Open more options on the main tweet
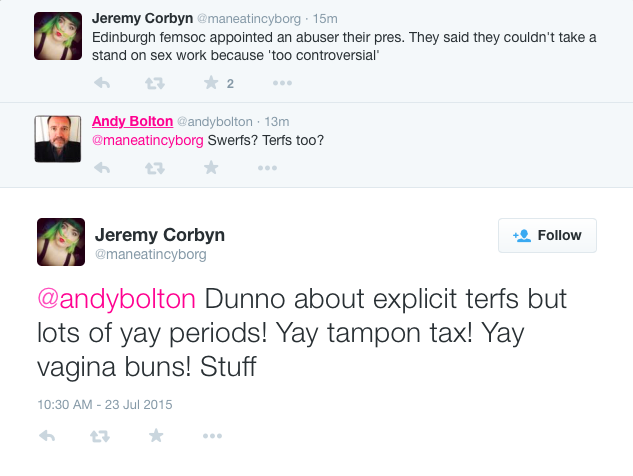 211,436
